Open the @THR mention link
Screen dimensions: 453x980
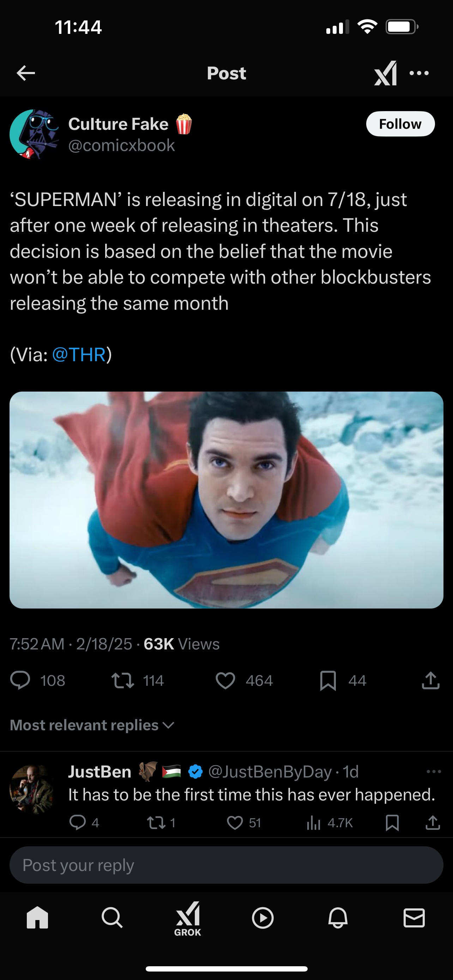[x=79, y=355]
